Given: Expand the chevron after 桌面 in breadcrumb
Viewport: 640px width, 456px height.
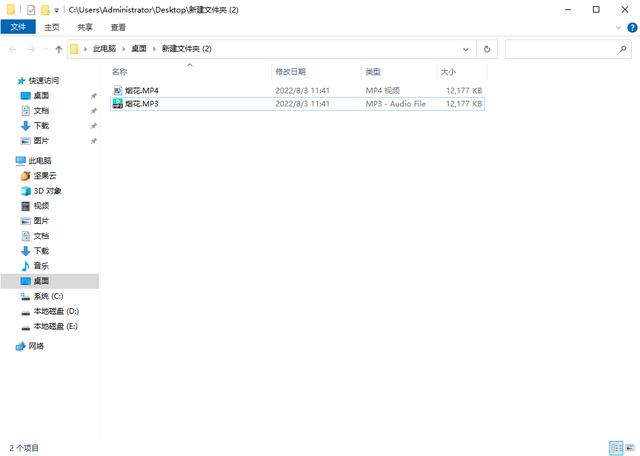Looking at the screenshot, I should coord(154,49).
